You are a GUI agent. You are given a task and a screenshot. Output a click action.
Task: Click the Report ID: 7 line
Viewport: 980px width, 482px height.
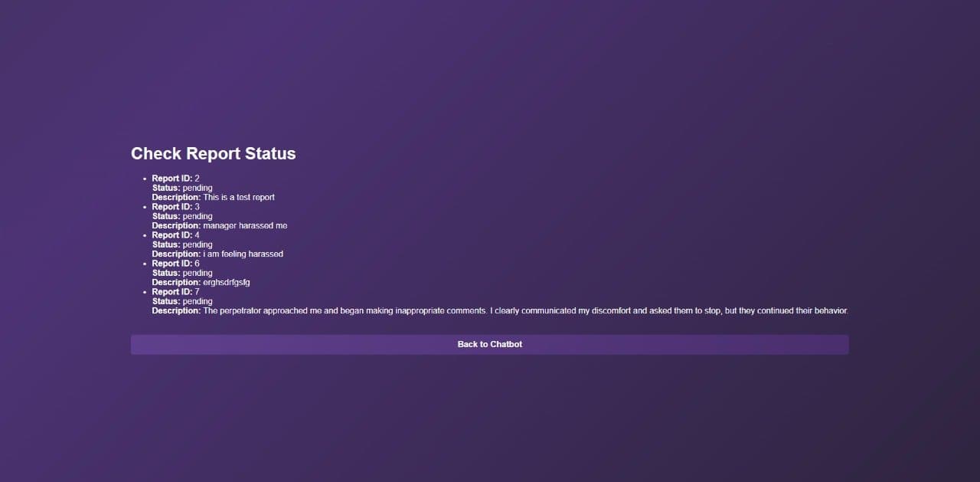(175, 292)
